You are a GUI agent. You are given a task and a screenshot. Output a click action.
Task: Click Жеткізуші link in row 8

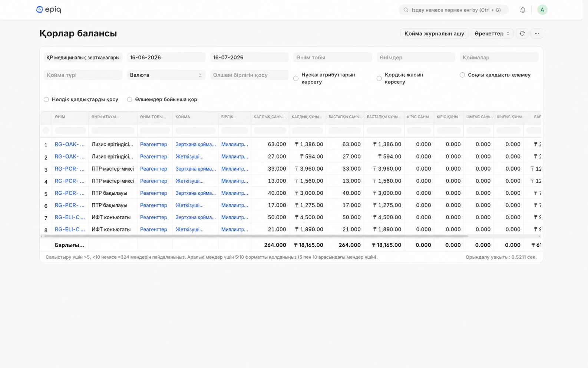[189, 230]
